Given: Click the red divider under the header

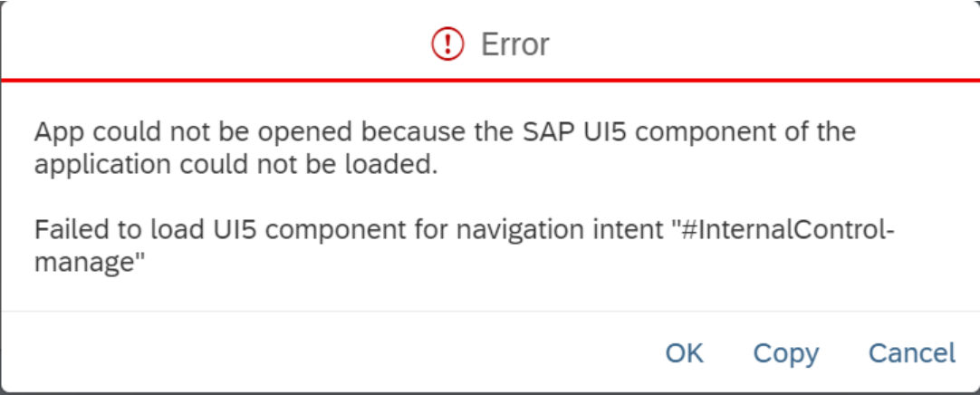Looking at the screenshot, I should tap(490, 80).
